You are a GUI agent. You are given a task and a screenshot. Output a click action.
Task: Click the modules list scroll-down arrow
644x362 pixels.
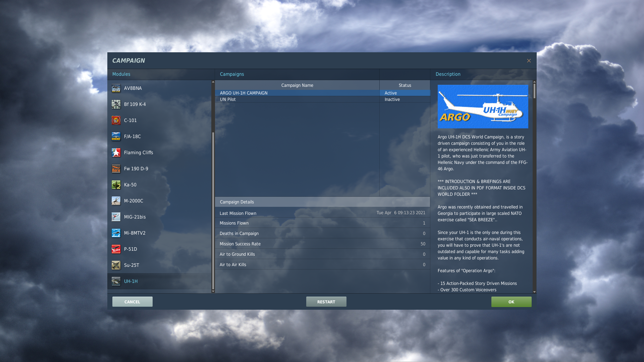213,291
